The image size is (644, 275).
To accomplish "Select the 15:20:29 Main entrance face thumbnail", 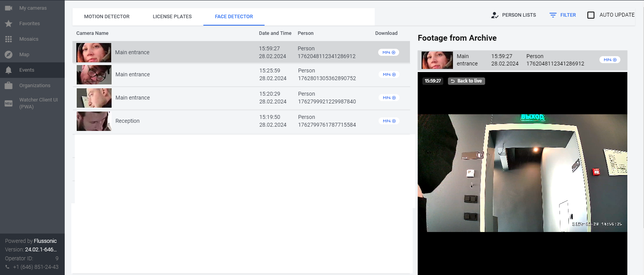I will tap(94, 98).
